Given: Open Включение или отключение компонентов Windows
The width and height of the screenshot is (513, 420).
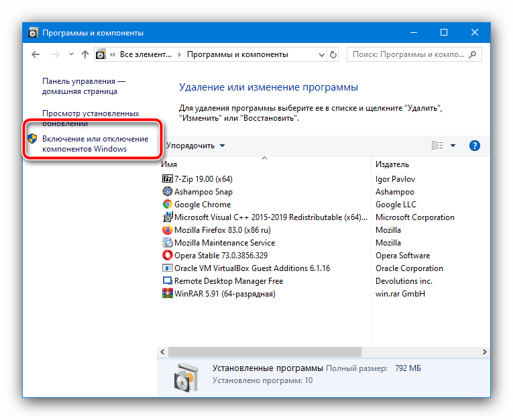Looking at the screenshot, I should point(95,144).
